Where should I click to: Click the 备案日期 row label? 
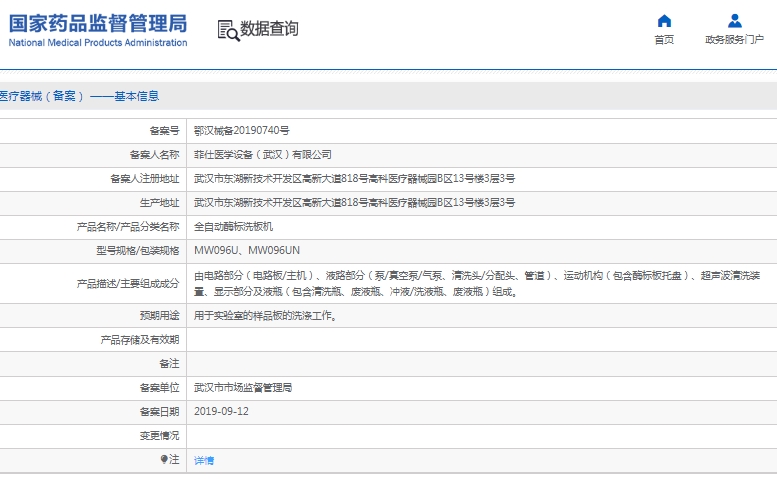tap(159, 412)
